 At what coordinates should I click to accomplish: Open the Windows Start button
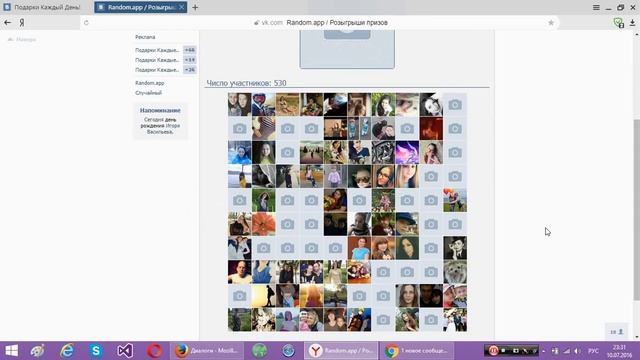click(x=11, y=351)
